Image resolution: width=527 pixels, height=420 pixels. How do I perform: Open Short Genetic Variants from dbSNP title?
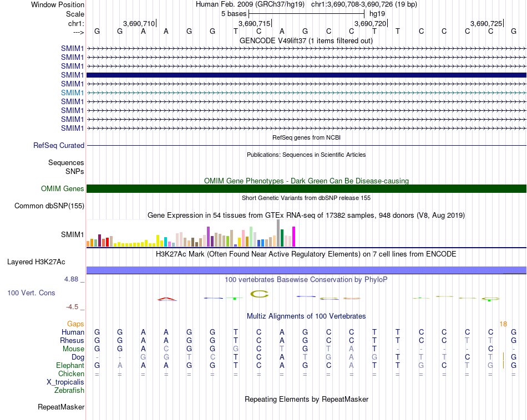click(306, 198)
